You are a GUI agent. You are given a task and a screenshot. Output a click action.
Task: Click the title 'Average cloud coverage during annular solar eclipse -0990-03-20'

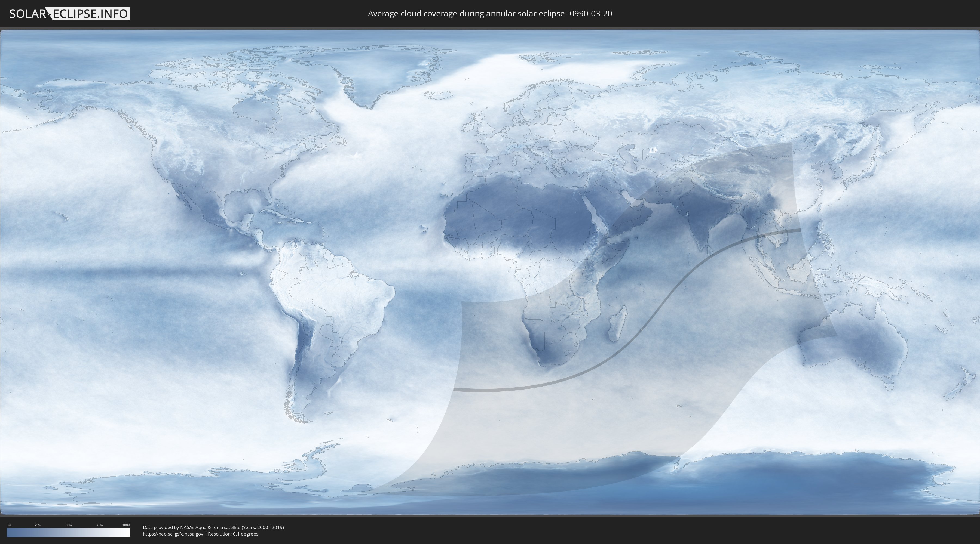(x=490, y=14)
